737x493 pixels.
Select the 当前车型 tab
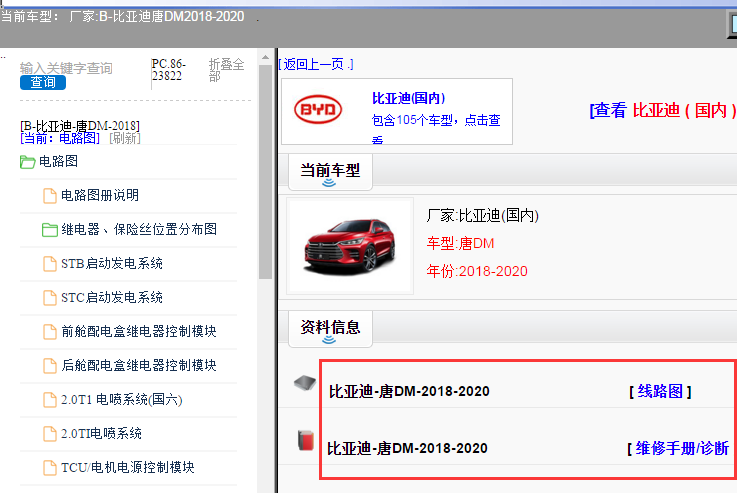[x=330, y=171]
